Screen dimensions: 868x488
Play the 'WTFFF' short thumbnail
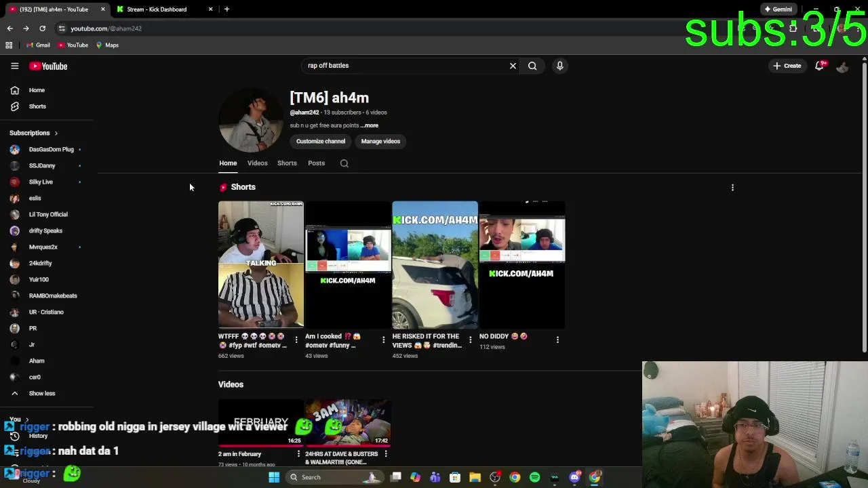tap(261, 264)
